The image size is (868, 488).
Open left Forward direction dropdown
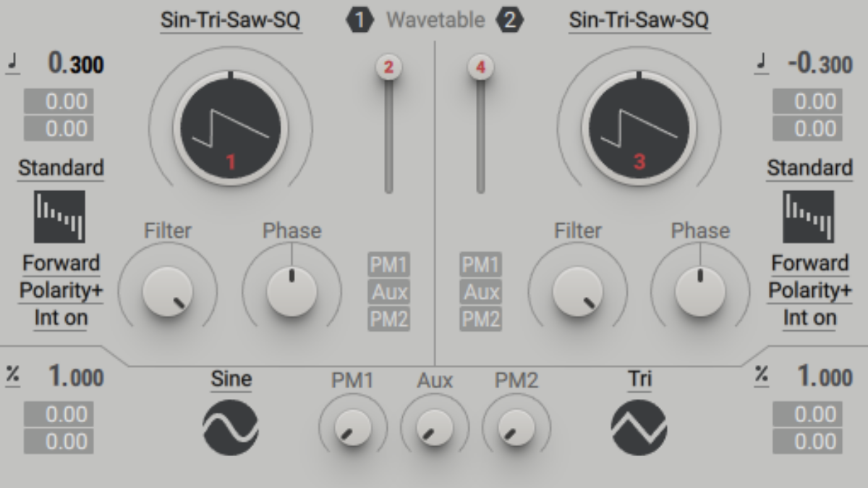coord(61,264)
